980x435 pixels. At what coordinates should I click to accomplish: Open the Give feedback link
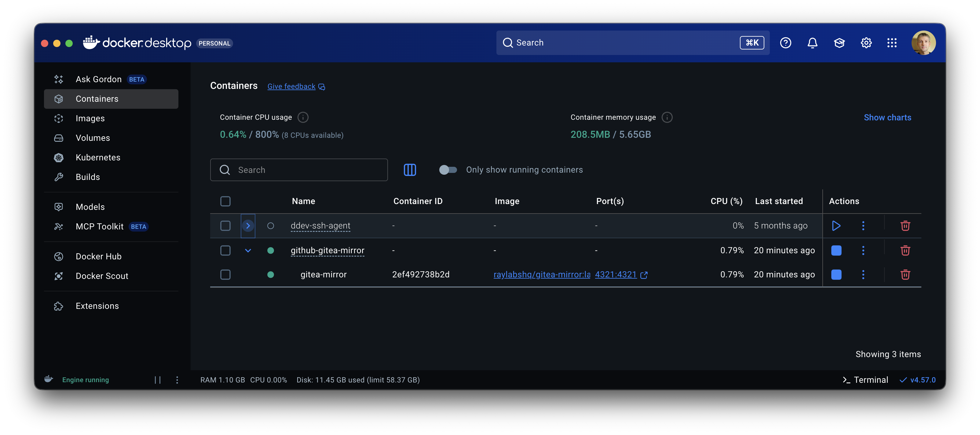291,86
